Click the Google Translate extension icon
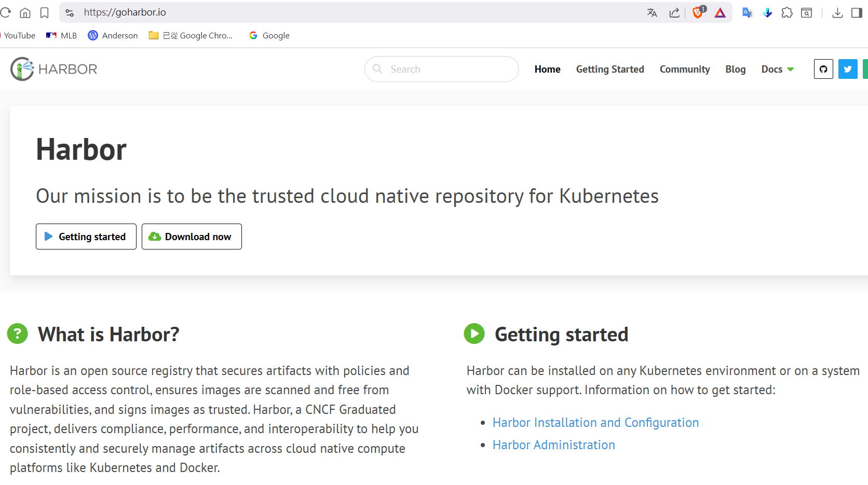This screenshot has width=868, height=485. 747,13
